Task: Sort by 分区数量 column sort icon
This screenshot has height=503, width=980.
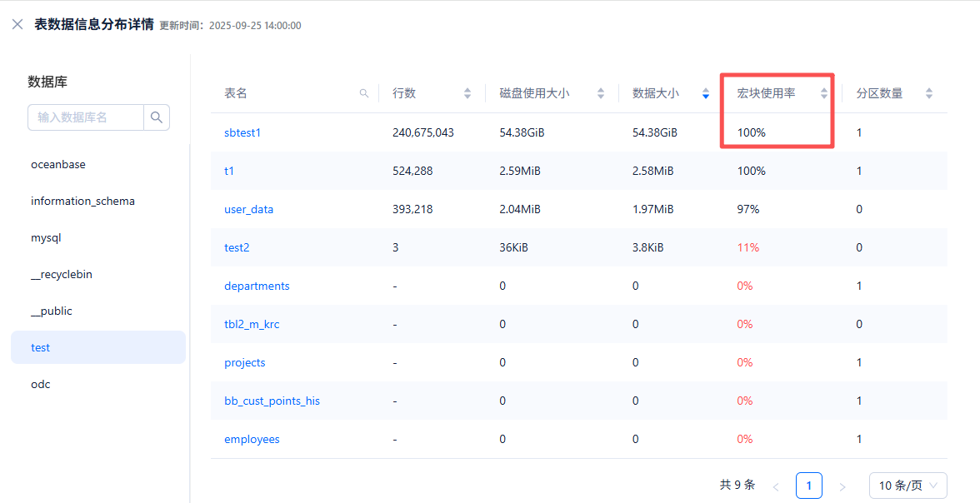Action: coord(929,93)
